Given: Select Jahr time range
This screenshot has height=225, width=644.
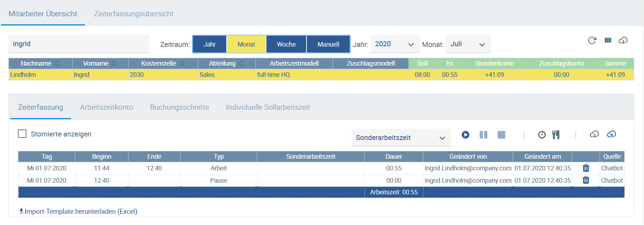Looking at the screenshot, I should 210,44.
